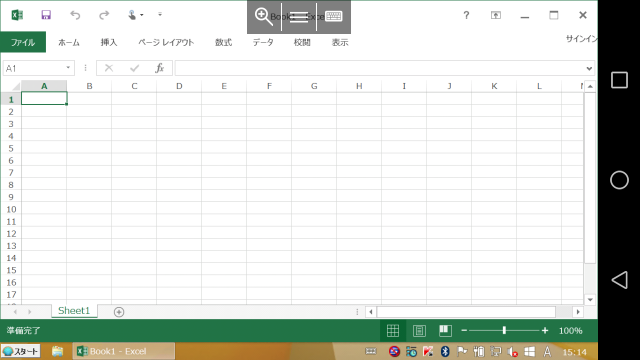Viewport: 640px width, 360px height.
Task: Tap Android home circle button
Action: [619, 180]
